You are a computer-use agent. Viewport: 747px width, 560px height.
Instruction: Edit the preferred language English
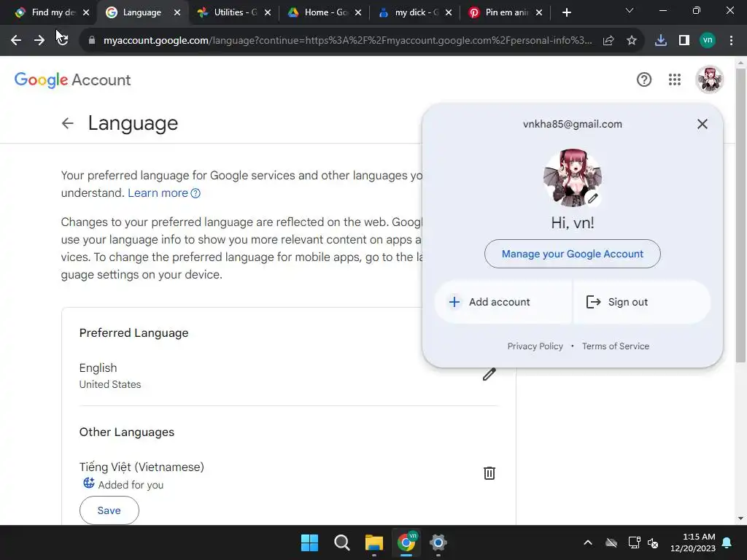tap(489, 374)
